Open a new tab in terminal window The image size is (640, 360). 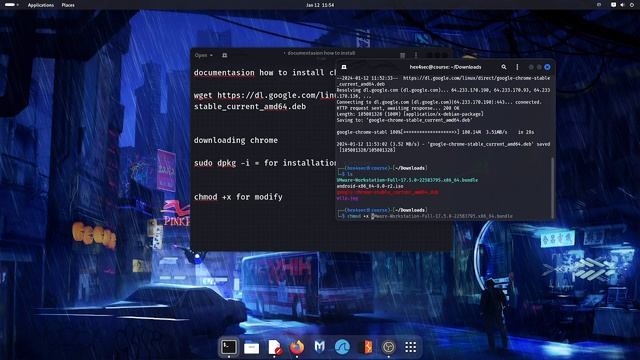344,67
